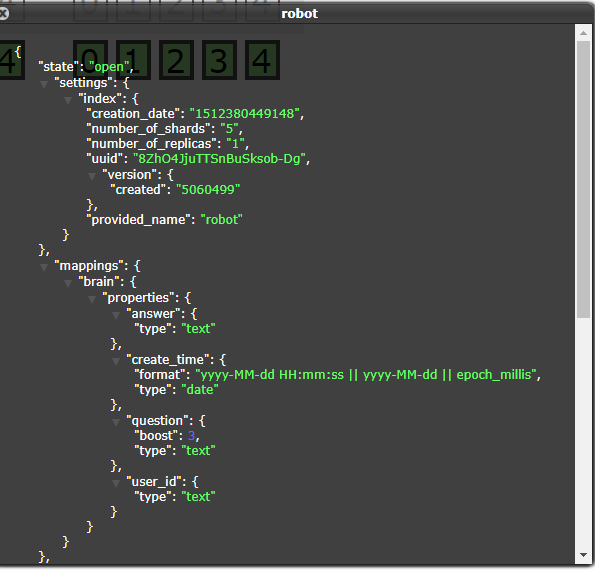This screenshot has height=572, width=595.
Task: Collapse the "settings" JSON node
Action: coord(44,84)
